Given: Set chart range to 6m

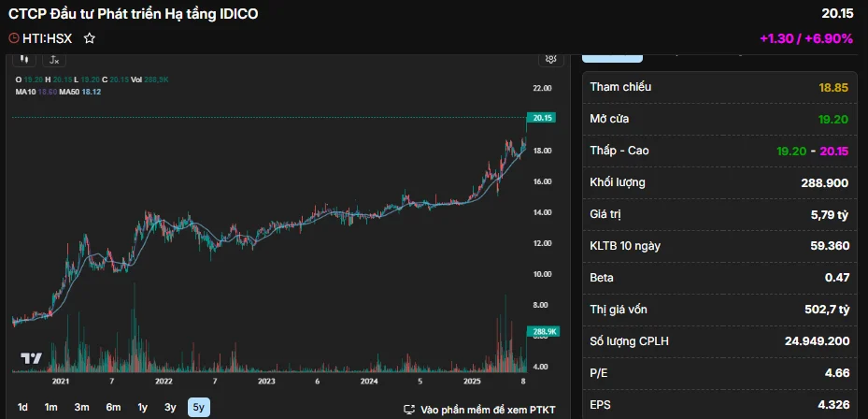Looking at the screenshot, I should click(113, 407).
